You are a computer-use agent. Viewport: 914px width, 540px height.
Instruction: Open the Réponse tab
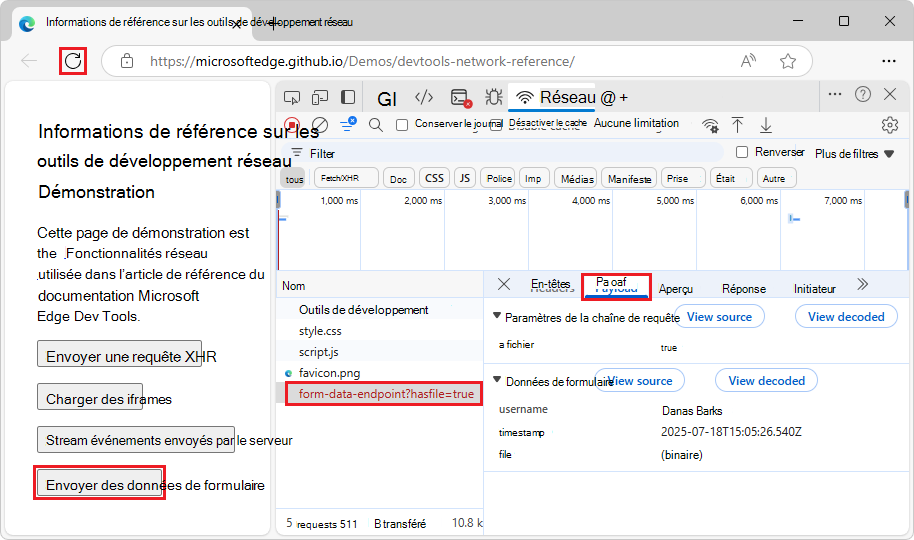tap(744, 289)
